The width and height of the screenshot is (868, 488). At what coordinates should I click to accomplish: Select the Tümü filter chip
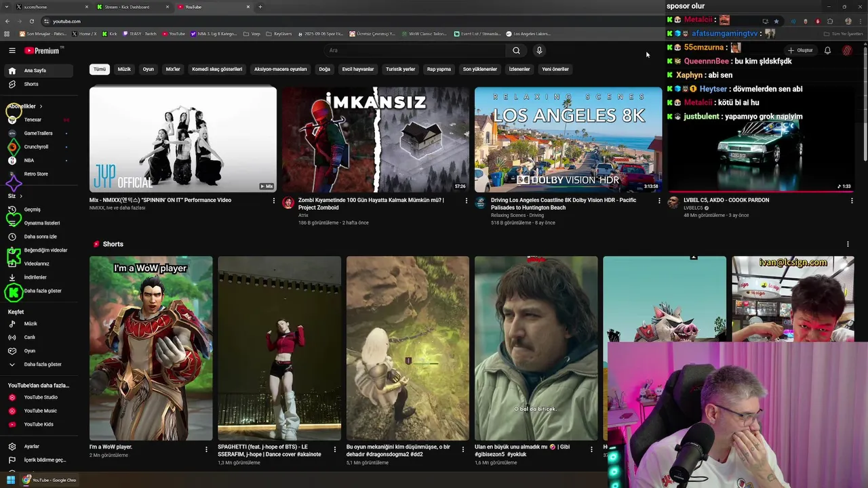pyautogui.click(x=100, y=69)
